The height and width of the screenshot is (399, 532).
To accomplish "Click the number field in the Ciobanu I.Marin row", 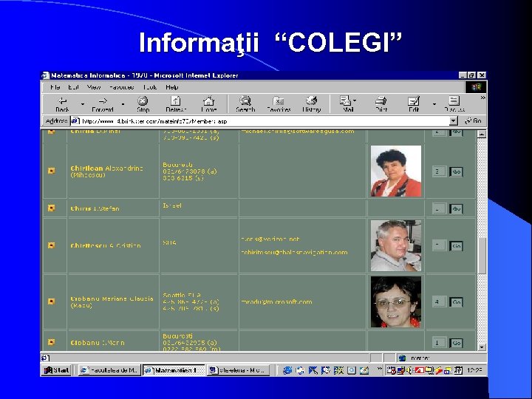I will click(438, 343).
